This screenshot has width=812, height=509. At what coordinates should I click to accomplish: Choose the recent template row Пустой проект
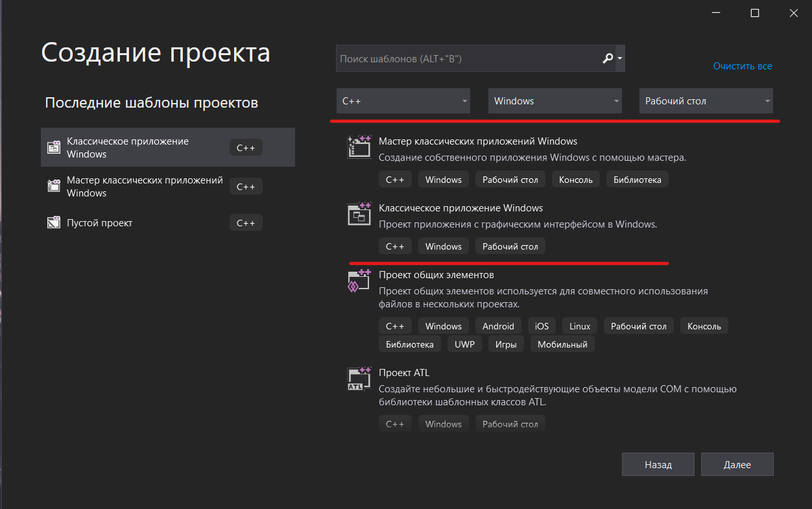tap(168, 222)
